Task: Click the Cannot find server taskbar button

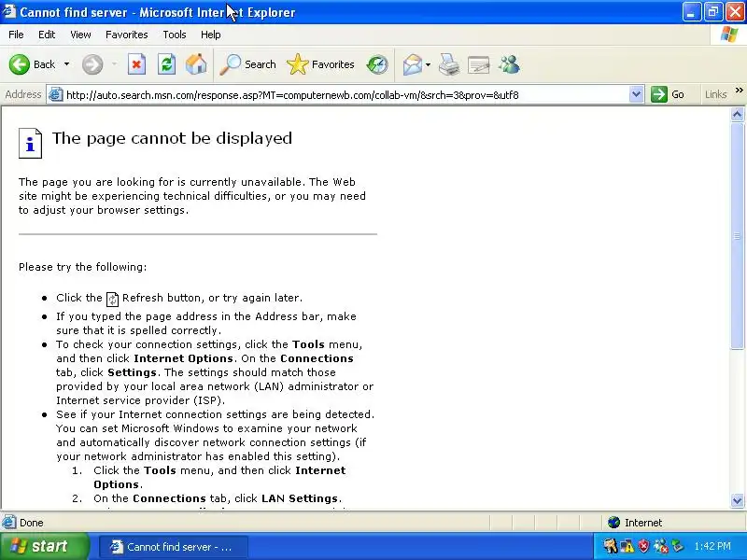Action: (x=174, y=547)
